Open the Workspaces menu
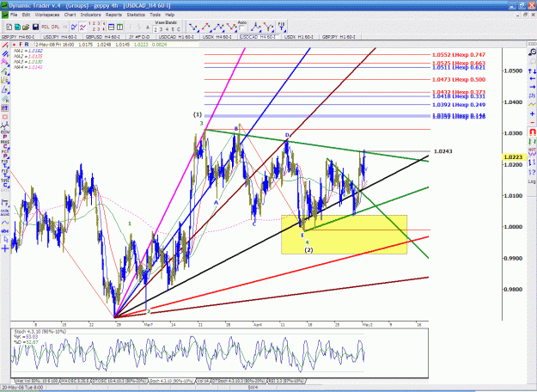This screenshot has width=537, height=392. pyautogui.click(x=47, y=15)
